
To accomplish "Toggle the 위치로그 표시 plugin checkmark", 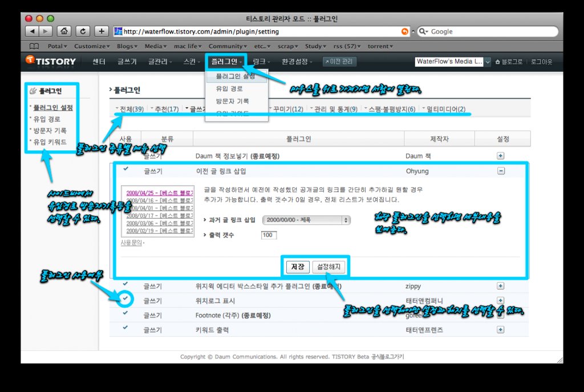I will (x=125, y=299).
